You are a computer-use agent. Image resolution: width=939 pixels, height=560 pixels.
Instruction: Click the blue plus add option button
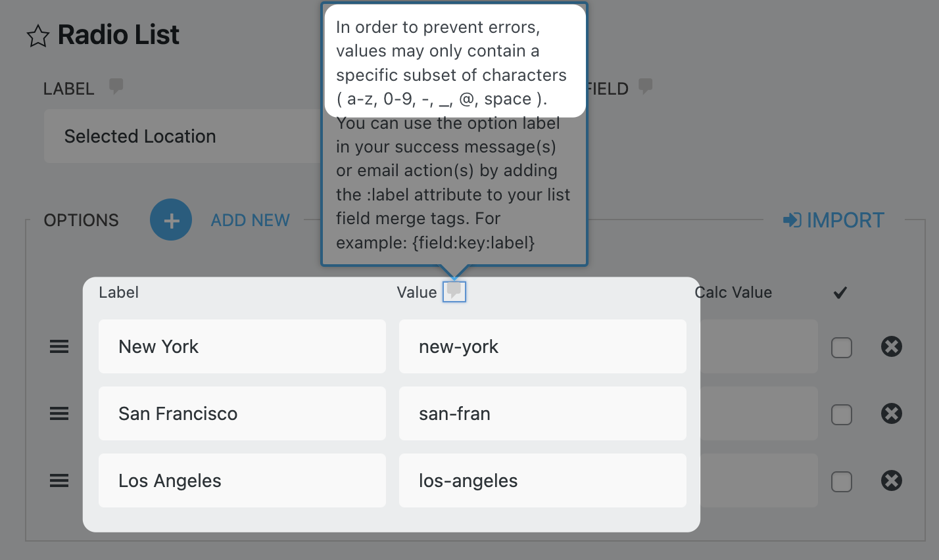171,220
